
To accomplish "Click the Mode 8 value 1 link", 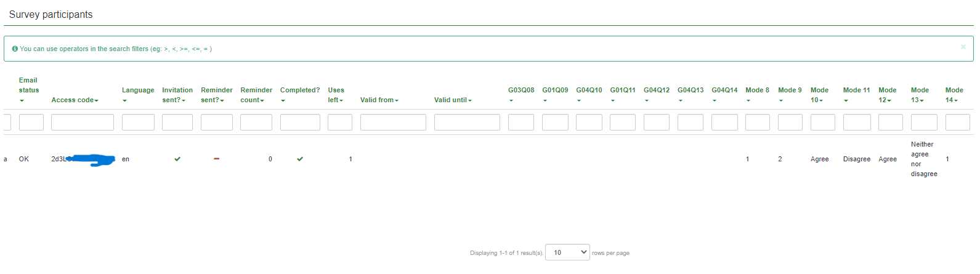I will (x=748, y=159).
